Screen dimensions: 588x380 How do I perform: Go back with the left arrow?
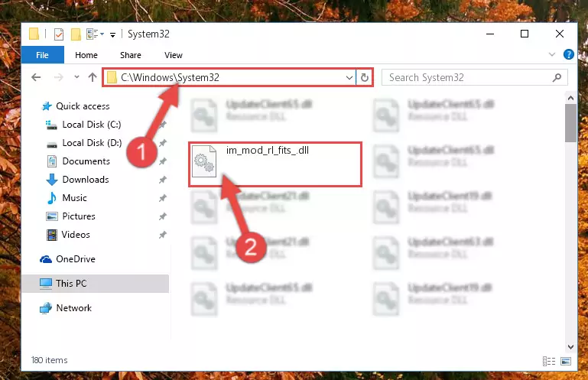tap(36, 77)
